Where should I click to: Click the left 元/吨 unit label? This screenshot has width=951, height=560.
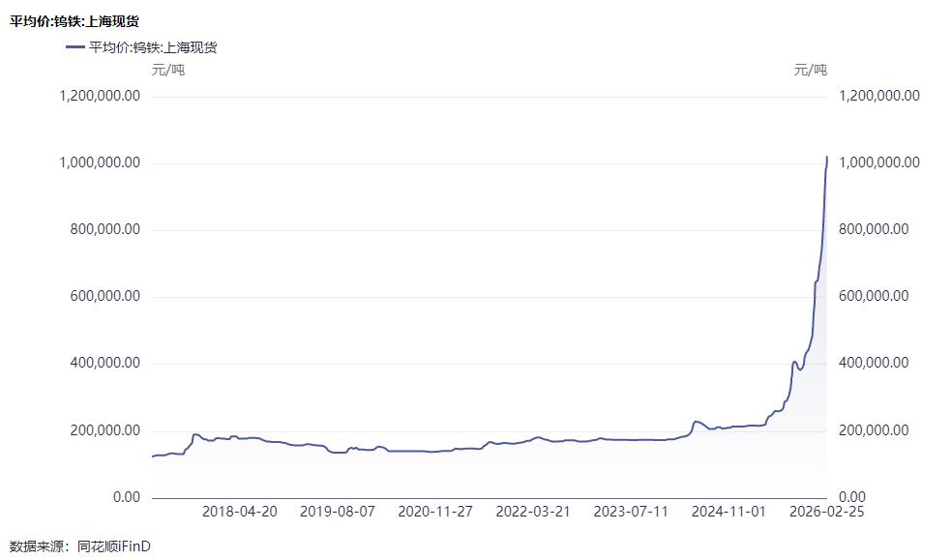(168, 69)
